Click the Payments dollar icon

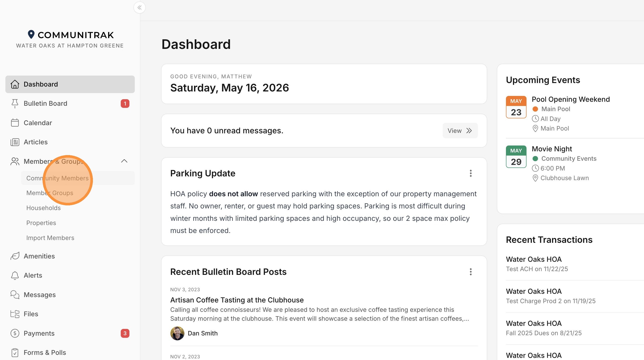click(15, 333)
